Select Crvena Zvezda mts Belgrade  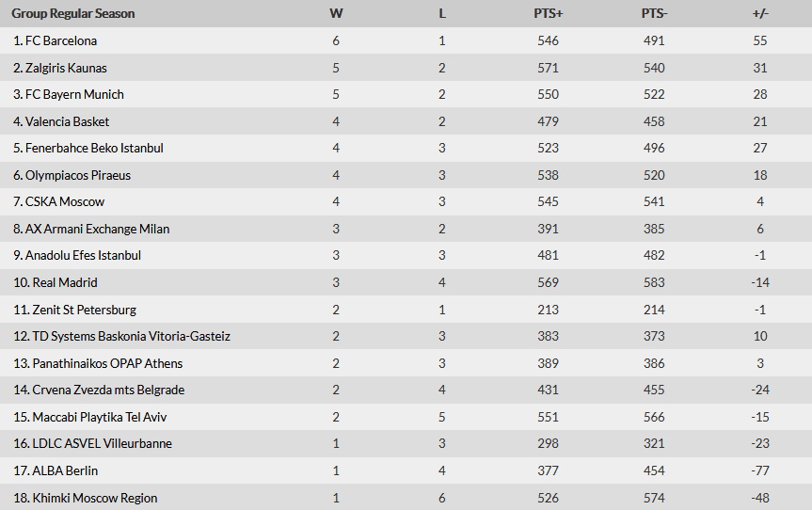108,390
